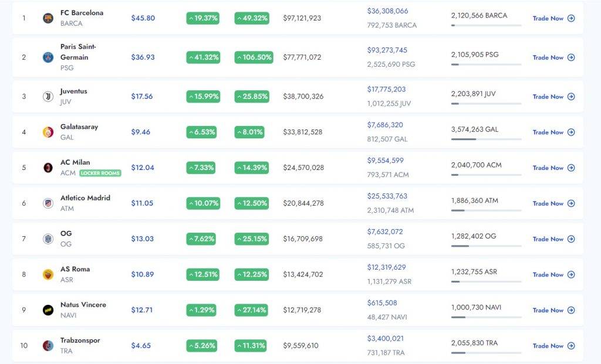Click the $33,812,528 market cap value

303,132
